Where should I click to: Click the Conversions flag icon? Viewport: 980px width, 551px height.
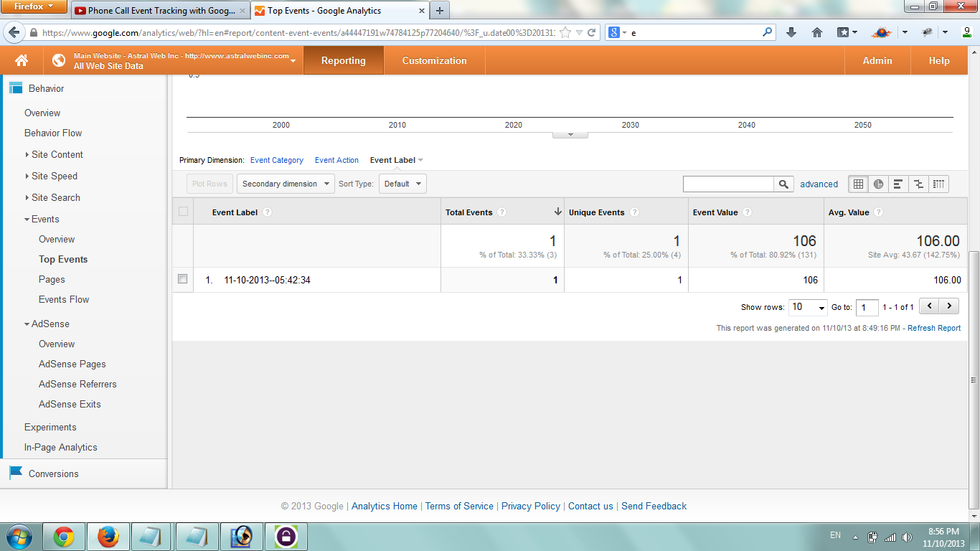(x=16, y=473)
